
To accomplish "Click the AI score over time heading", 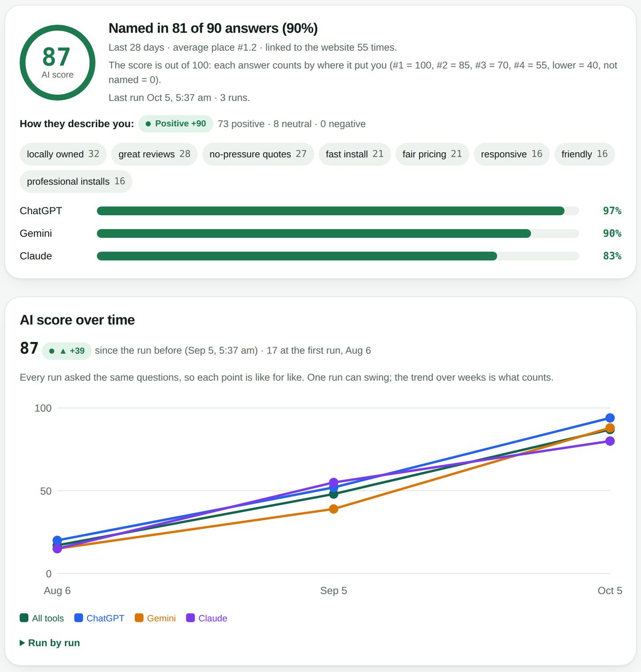I will tap(77, 320).
